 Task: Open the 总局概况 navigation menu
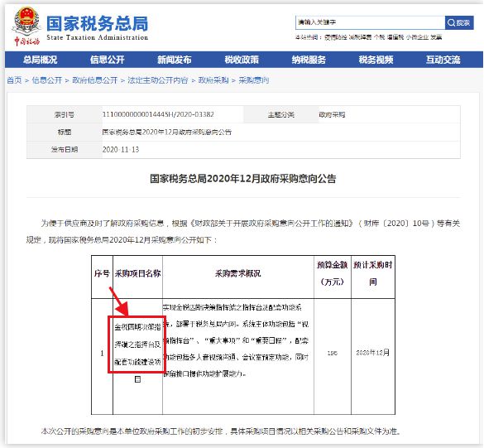[x=41, y=60]
